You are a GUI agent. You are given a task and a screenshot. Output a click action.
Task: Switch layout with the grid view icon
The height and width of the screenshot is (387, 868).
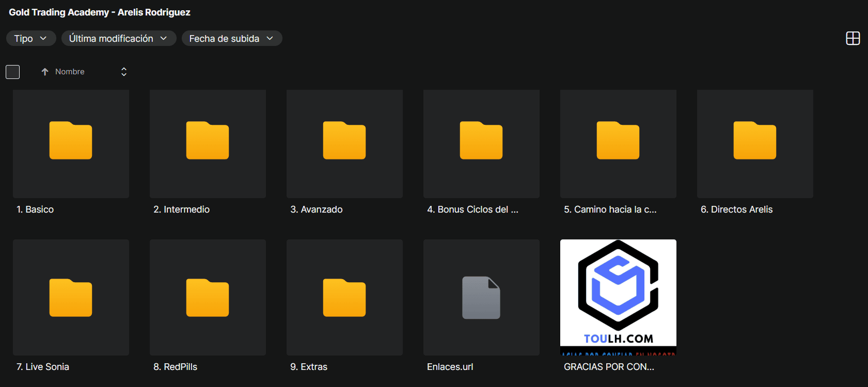pos(853,38)
